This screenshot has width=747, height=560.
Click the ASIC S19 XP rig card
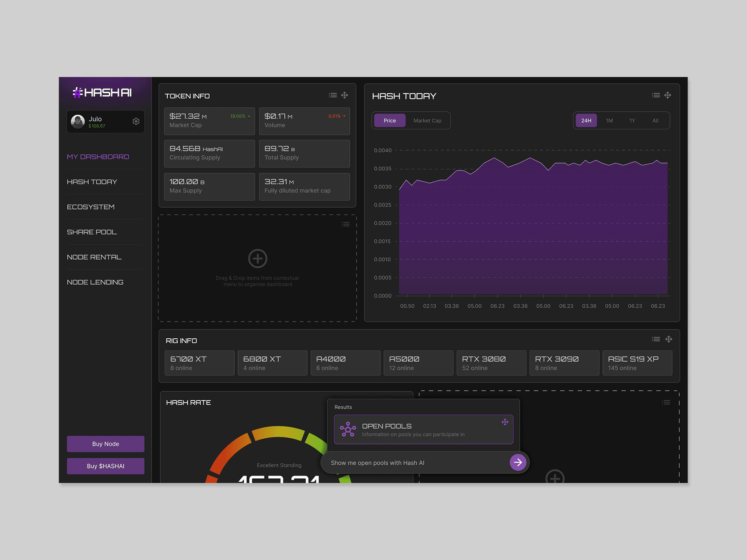click(637, 363)
